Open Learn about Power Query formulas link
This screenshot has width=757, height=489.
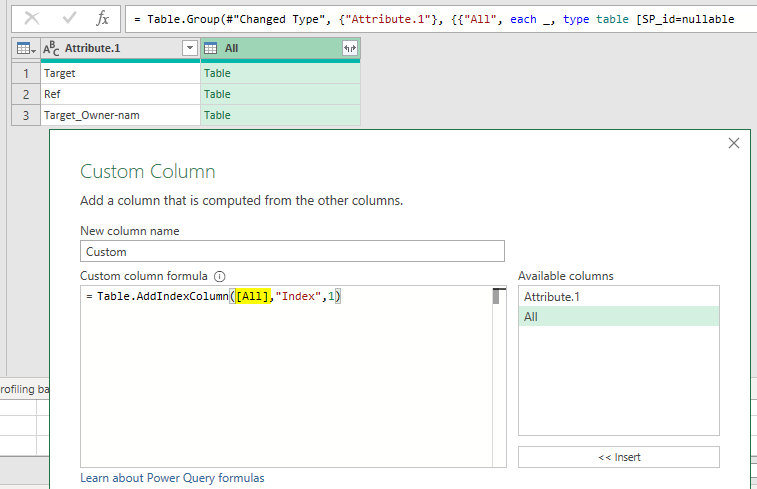172,478
